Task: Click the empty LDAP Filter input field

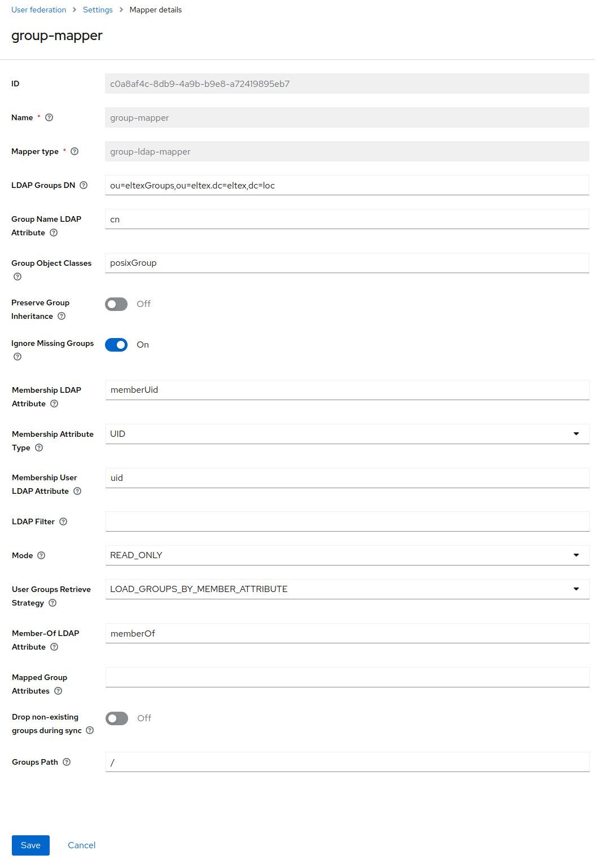Action: tap(347, 521)
